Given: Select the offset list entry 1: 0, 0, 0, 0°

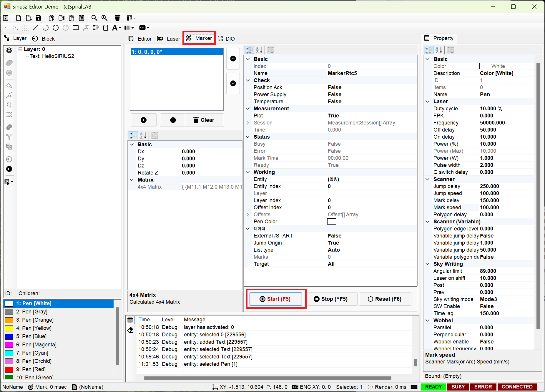Looking at the screenshot, I should point(177,52).
